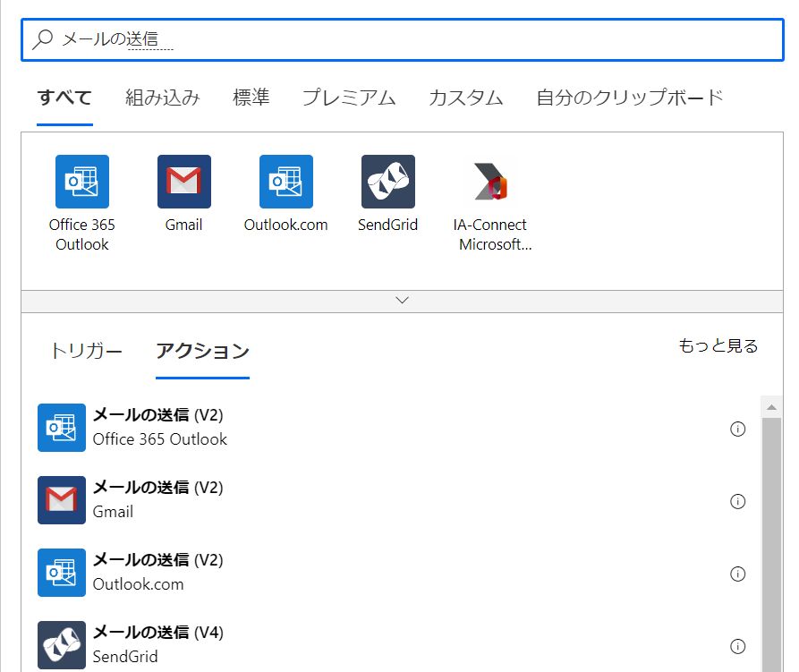Show info for Gmail send action
This screenshot has height=672, width=799.
coord(737,501)
